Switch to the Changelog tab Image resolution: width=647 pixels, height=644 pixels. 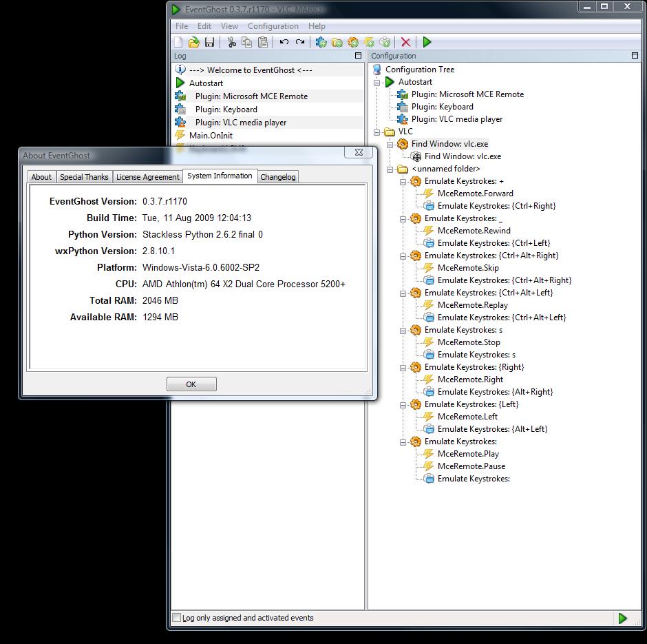coord(277,177)
